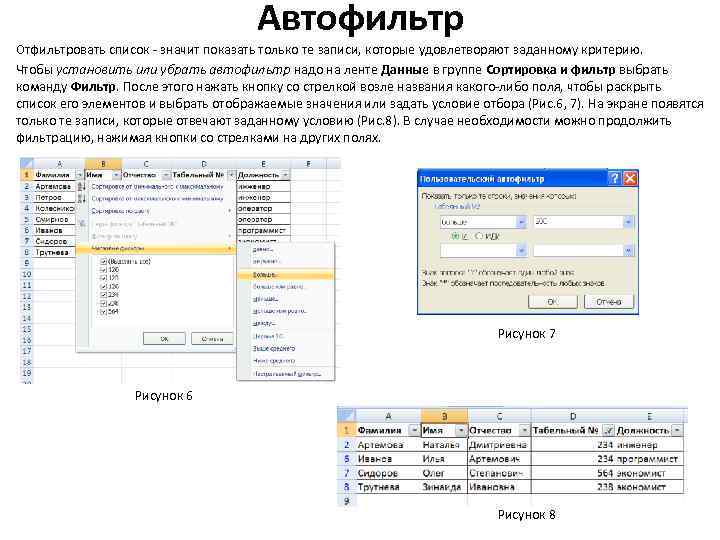Select the ИЛИ (OR) radio button
Image resolution: width=720 pixels, height=540 pixels.
pyautogui.click(x=479, y=236)
